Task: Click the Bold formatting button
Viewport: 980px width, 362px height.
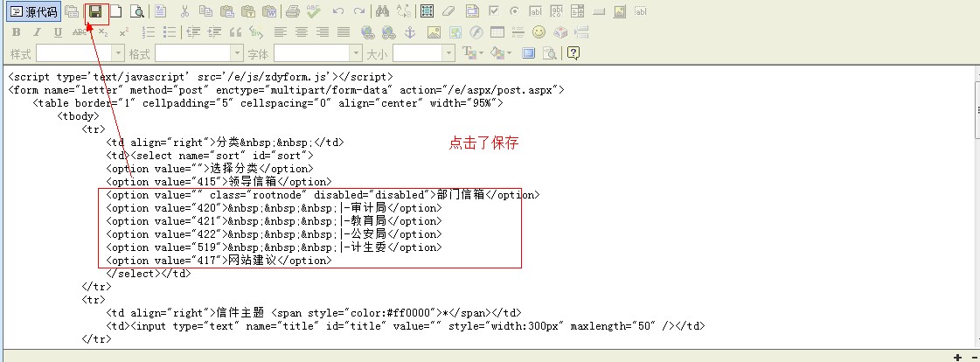Action: [x=17, y=32]
